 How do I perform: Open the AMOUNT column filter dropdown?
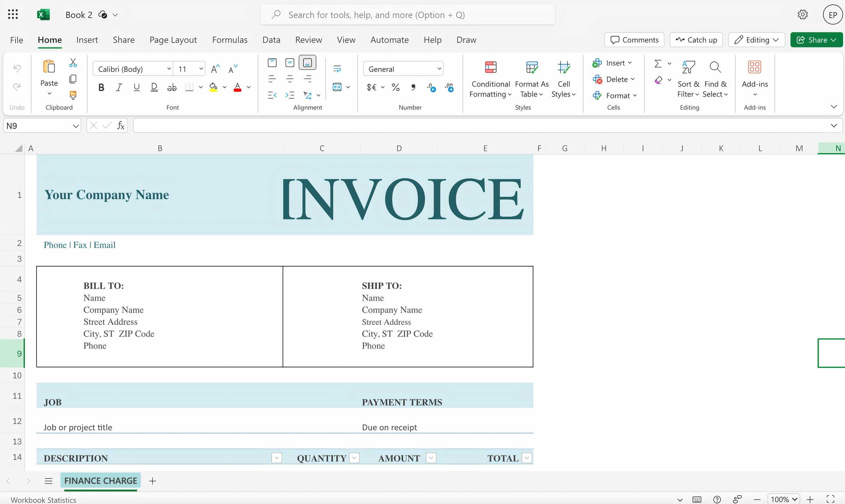click(431, 458)
